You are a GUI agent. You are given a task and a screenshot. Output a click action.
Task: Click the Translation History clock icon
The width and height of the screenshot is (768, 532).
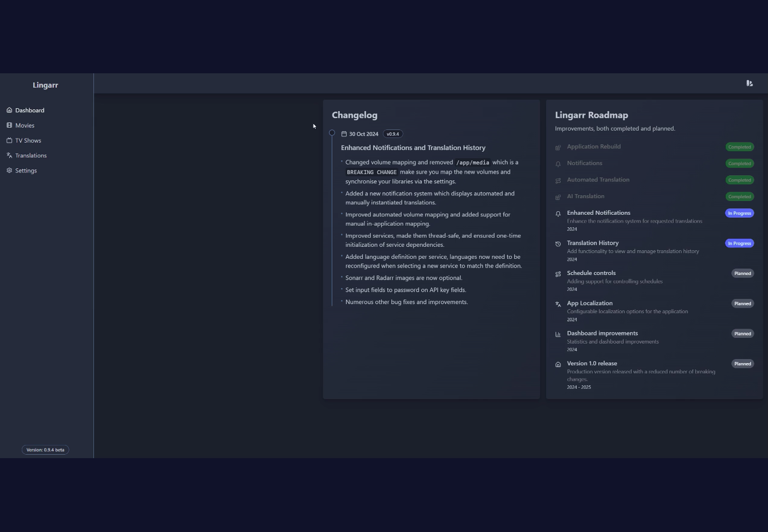tap(558, 244)
